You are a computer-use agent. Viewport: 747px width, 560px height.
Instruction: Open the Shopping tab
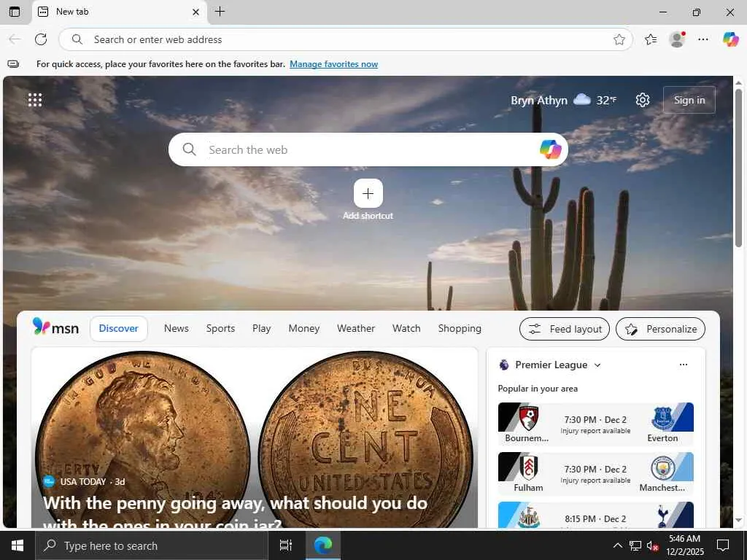[x=460, y=329]
